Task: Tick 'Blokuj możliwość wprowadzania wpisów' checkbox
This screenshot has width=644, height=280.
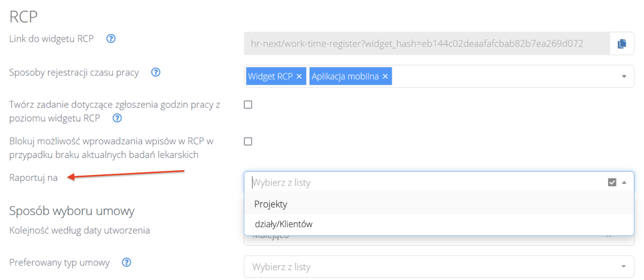Action: 248,141
